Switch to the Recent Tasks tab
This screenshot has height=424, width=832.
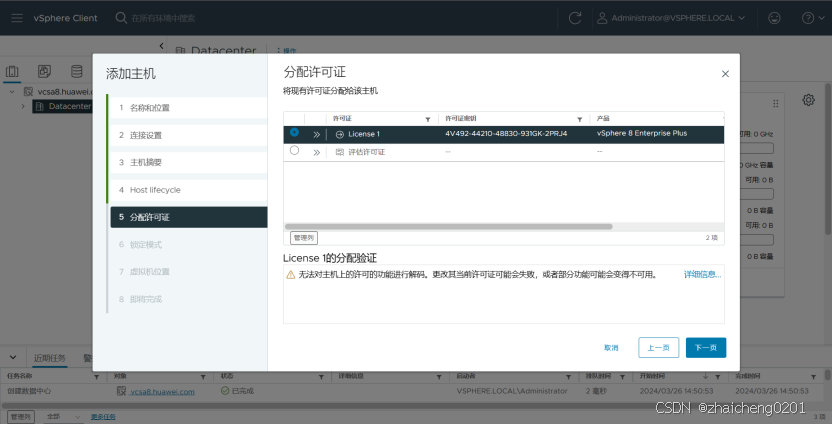50,358
